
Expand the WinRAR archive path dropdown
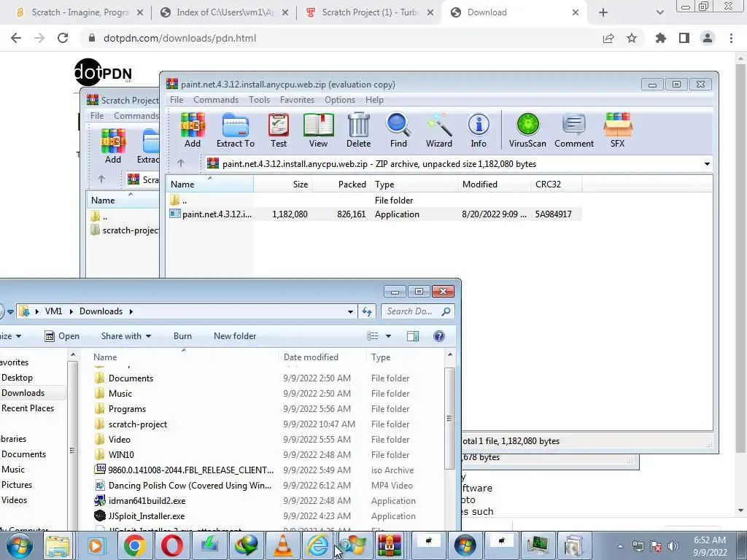(x=707, y=164)
